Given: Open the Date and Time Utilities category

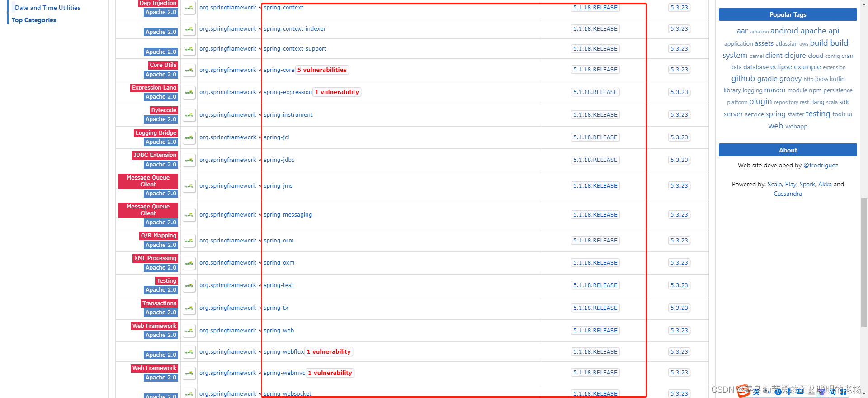Looking at the screenshot, I should point(47,8).
